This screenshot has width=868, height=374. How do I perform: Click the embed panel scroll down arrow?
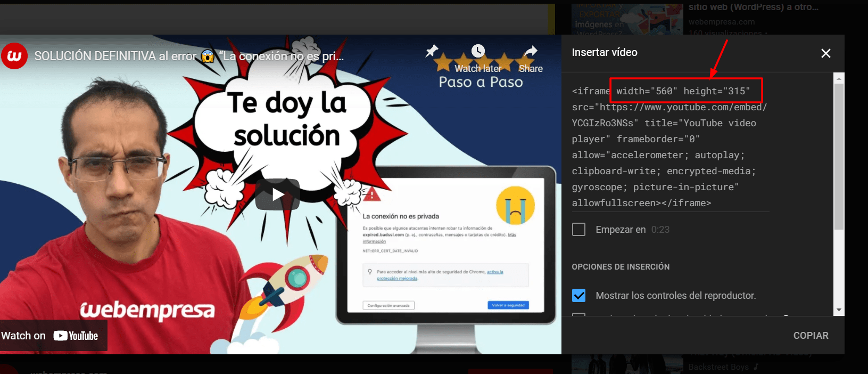(839, 310)
